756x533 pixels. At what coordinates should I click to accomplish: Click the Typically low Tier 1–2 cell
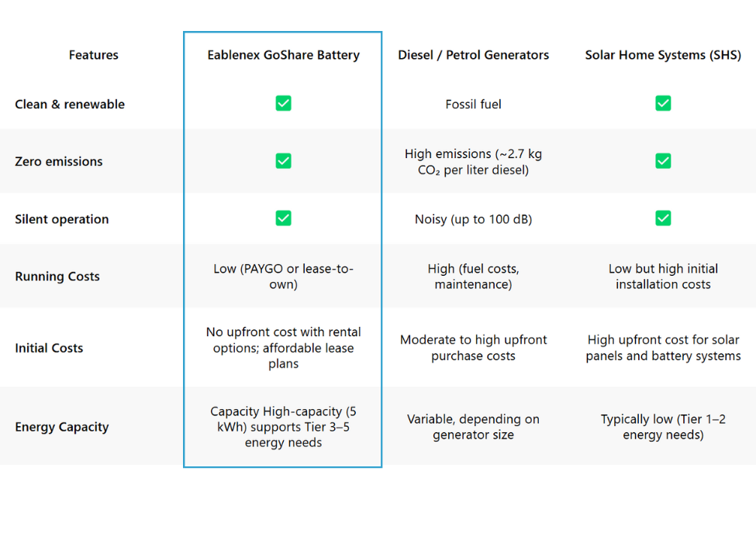(663, 427)
